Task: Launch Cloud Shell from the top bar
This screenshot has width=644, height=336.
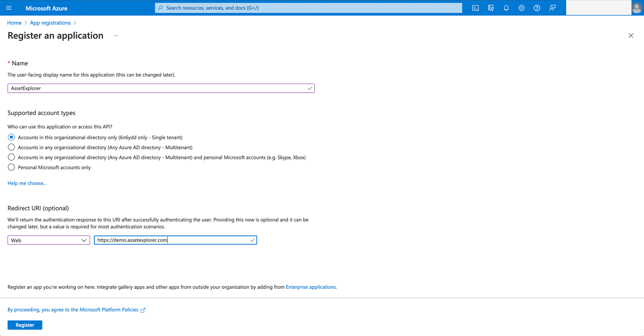Action: pyautogui.click(x=475, y=8)
